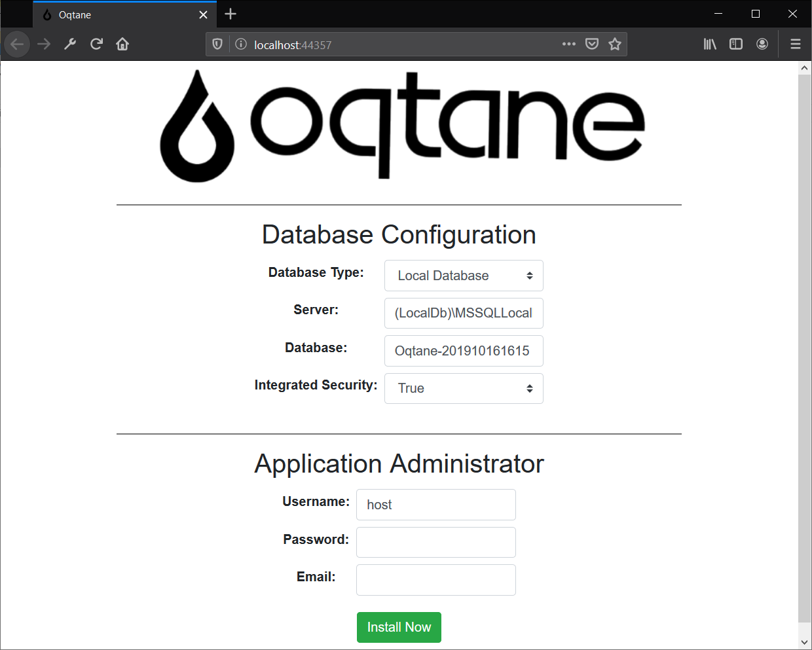Click into the Password input field
The image size is (812, 650).
coord(436,542)
